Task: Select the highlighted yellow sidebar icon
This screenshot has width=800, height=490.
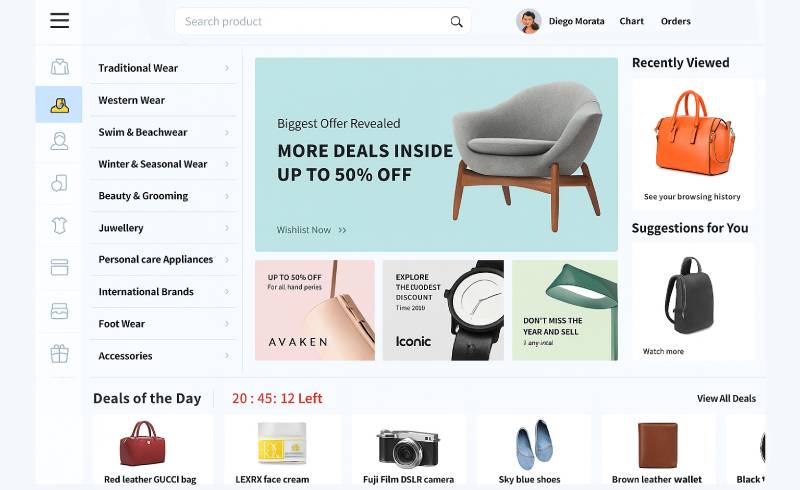Action: point(59,105)
